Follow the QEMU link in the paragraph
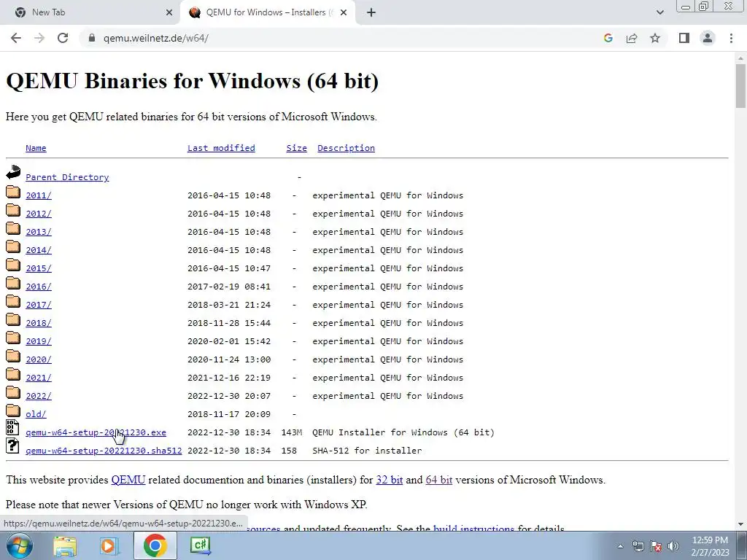This screenshot has width=747, height=560. (x=128, y=480)
